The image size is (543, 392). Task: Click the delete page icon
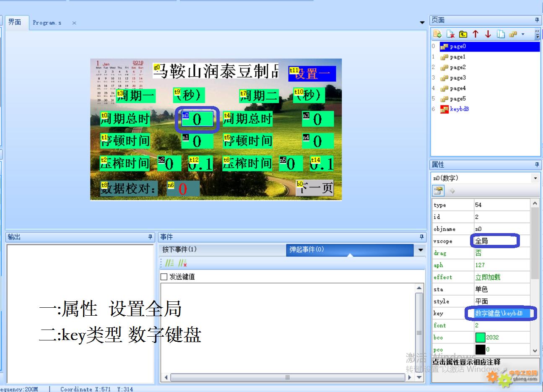450,34
